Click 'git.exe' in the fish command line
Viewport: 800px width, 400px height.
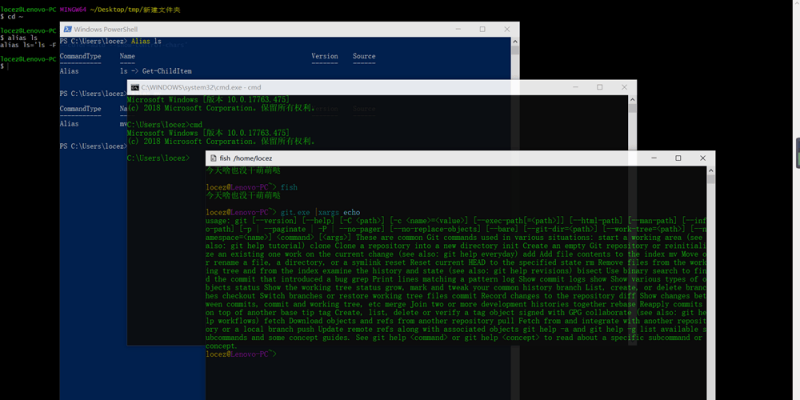pos(295,212)
